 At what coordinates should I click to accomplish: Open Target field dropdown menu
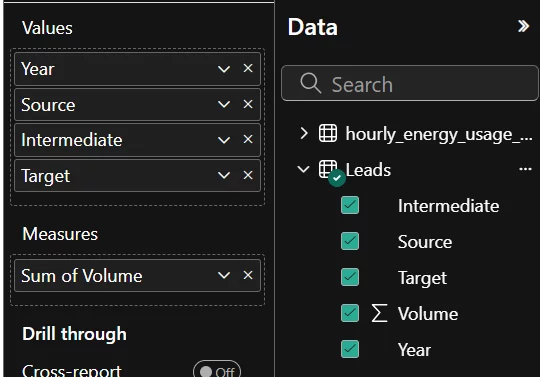pos(224,176)
